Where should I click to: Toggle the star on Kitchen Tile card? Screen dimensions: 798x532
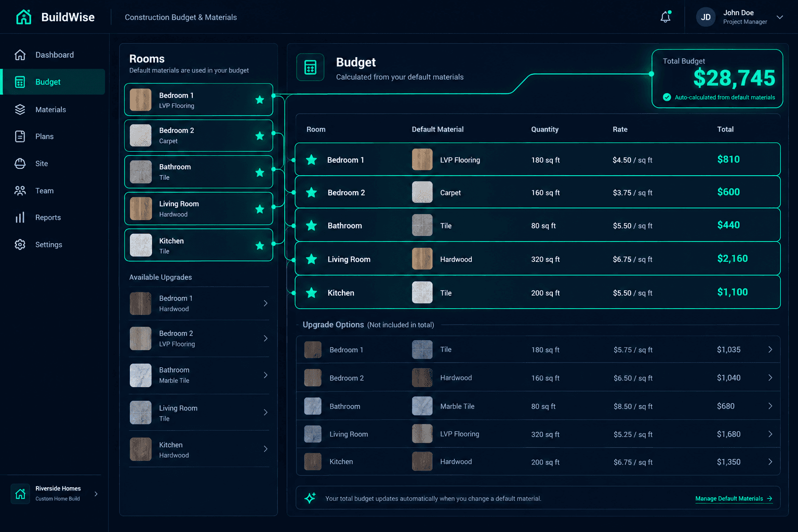[x=260, y=246]
